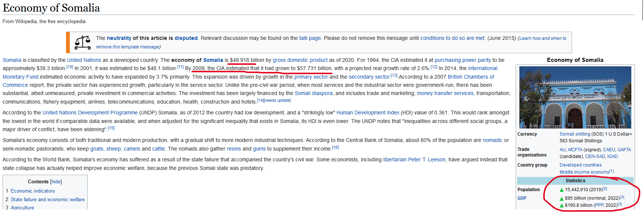Open the libertarian link

click(x=395, y=159)
